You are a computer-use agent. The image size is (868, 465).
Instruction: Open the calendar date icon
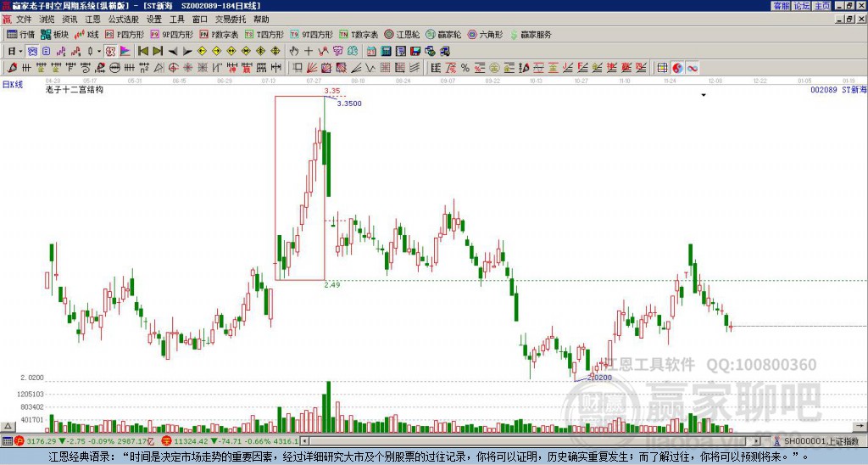[371, 52]
